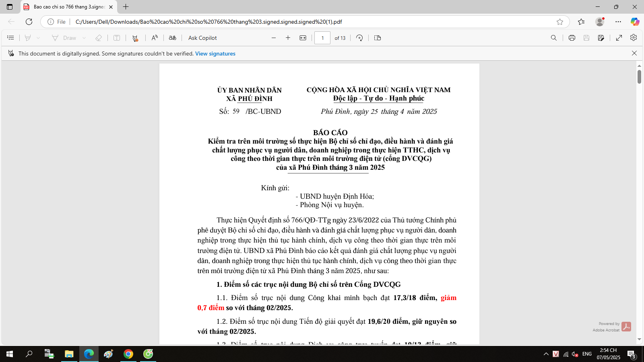This screenshot has width=644, height=362.
Task: Rotate the PDF page
Action: click(359, 38)
